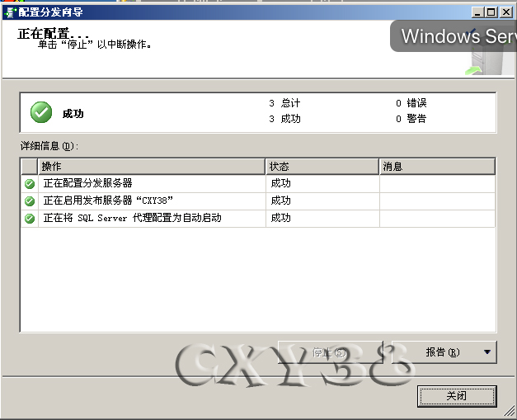Click the success icon beside 正在配置分发服务器
This screenshot has height=420, width=517.
pyautogui.click(x=30, y=183)
